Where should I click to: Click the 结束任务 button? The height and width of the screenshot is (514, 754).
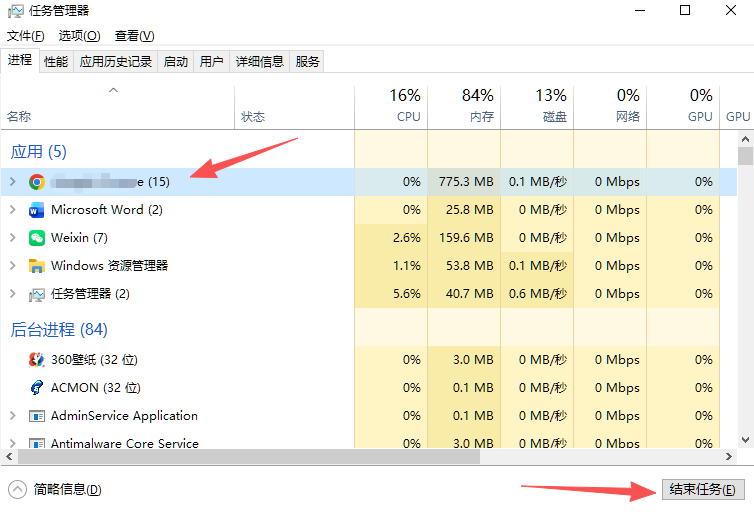point(703,489)
